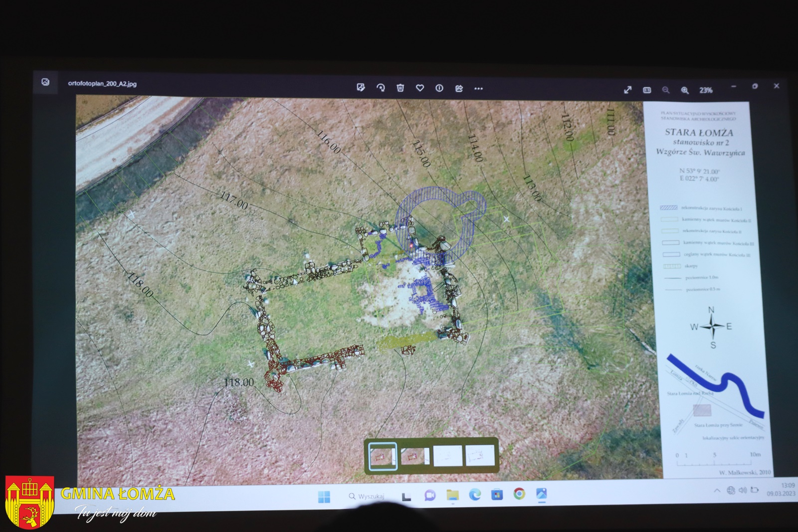Click the actual size 1:1 icon
The height and width of the screenshot is (532, 798).
click(x=647, y=90)
